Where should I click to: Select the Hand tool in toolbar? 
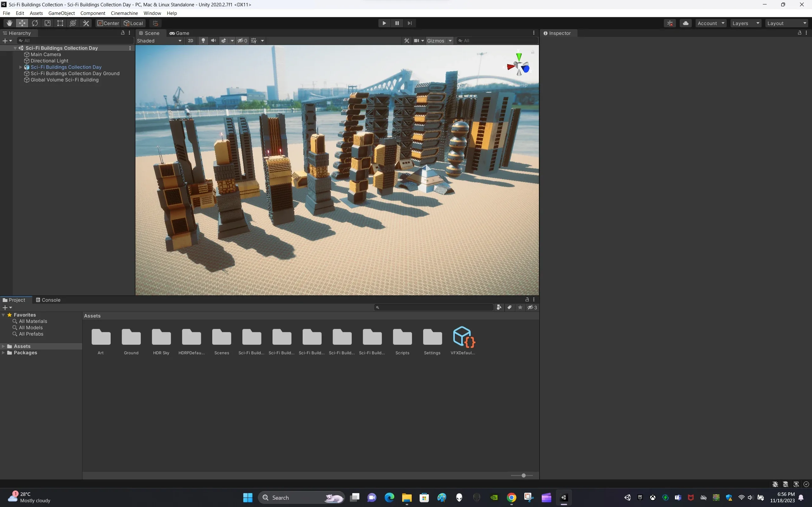[9, 23]
